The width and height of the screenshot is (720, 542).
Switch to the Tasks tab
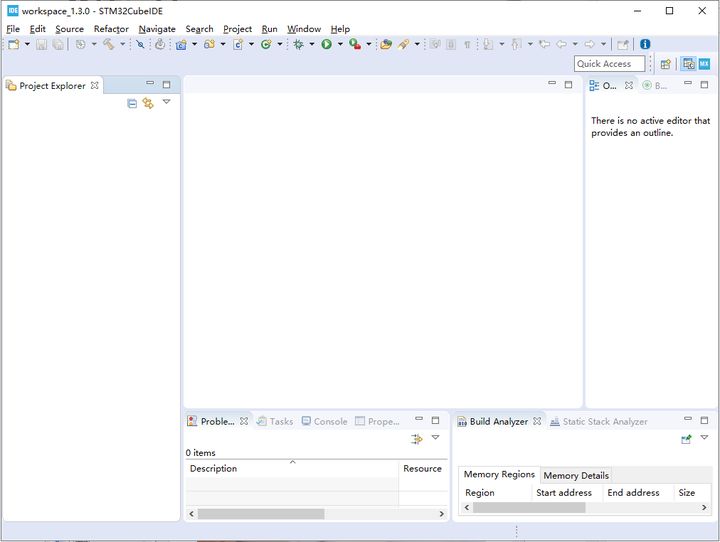[275, 421]
